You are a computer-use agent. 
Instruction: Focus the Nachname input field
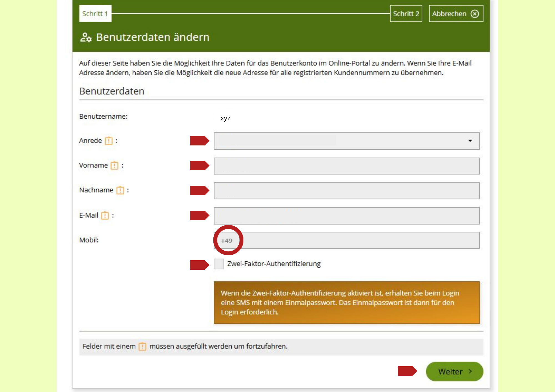(347, 191)
